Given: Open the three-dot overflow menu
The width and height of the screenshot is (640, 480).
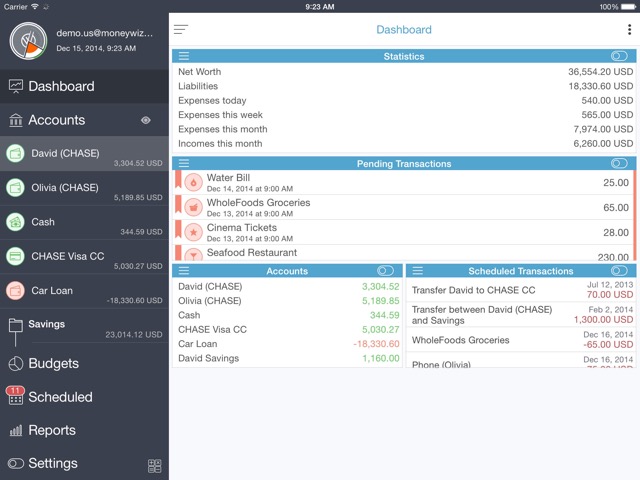Looking at the screenshot, I should 629,29.
